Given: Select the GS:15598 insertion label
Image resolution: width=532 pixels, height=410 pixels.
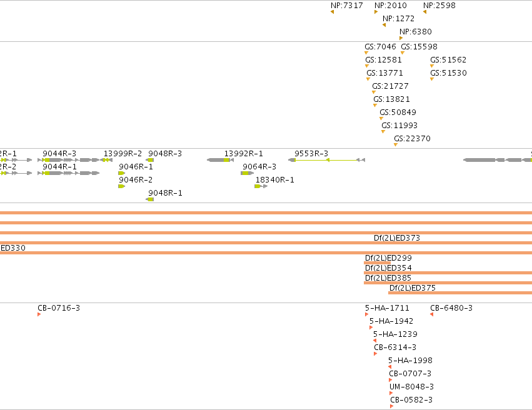Looking at the screenshot, I should pyautogui.click(x=419, y=47).
